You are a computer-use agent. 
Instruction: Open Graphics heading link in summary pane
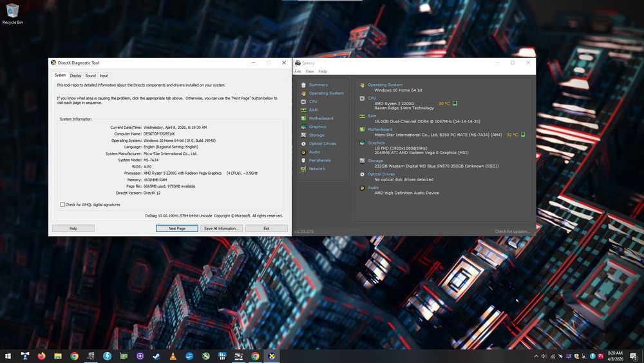coord(376,143)
